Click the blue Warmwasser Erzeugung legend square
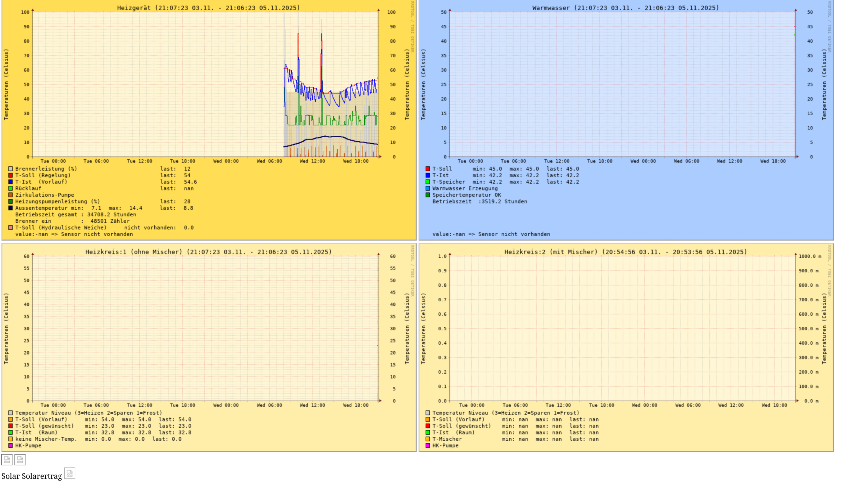Viewport: 847px width, 504px height. [428, 189]
